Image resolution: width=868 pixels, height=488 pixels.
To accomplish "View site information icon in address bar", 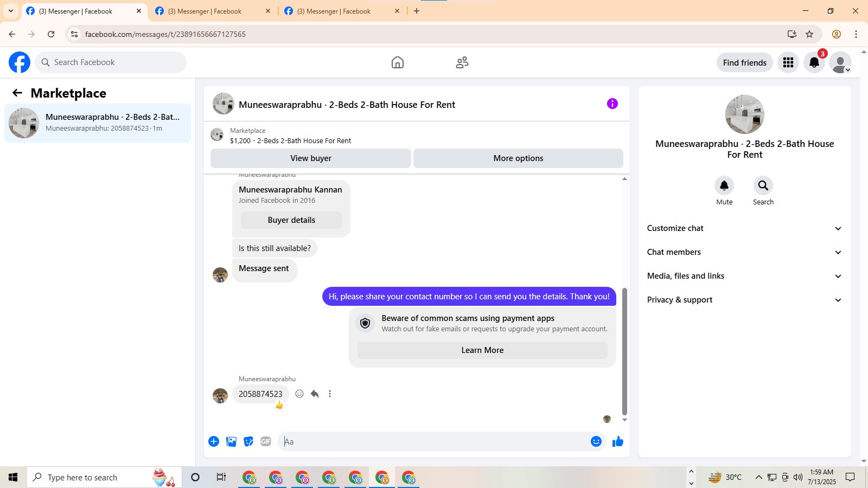I will coord(75,34).
